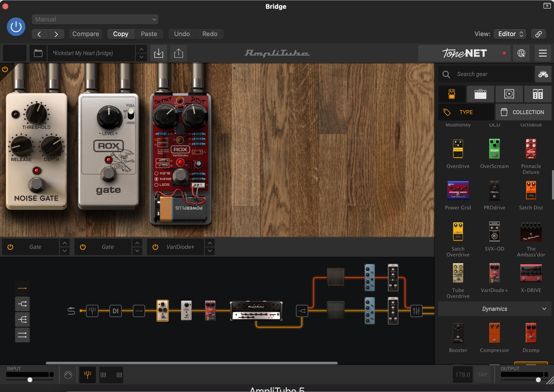Toggle the plugin bypass power button
This screenshot has width=554, height=392.
(16, 27)
